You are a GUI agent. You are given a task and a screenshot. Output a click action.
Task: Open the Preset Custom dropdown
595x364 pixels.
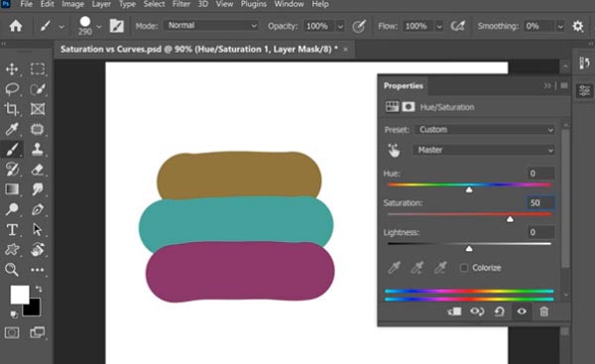(x=485, y=129)
